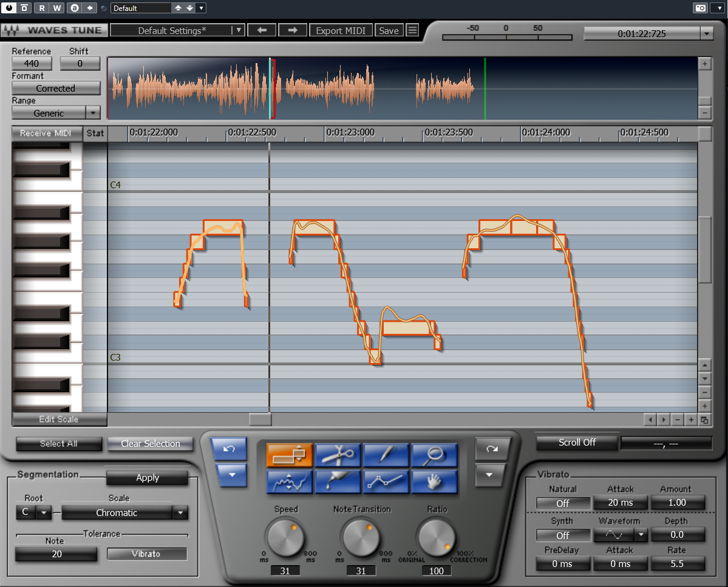Select the Note tool
Screen dimensions: 728x587
289,455
